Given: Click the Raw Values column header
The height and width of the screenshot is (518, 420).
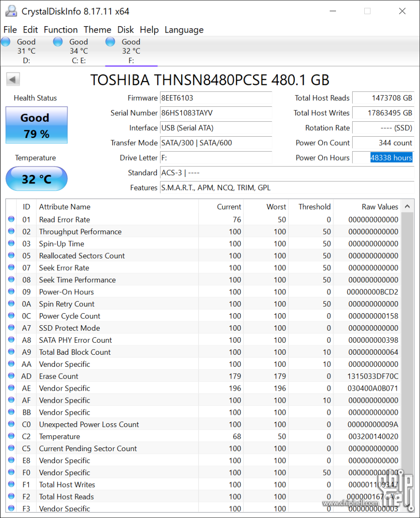Looking at the screenshot, I should click(x=367, y=207).
